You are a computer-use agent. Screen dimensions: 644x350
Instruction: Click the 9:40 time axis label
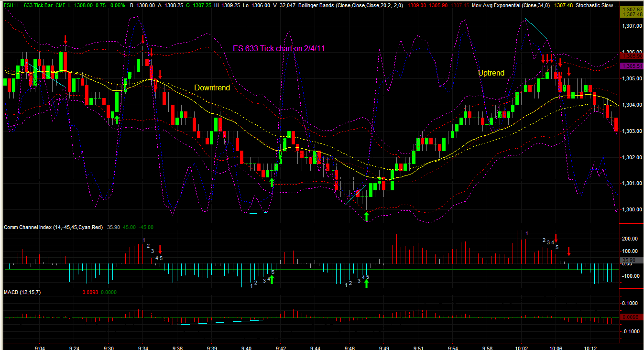(247, 349)
